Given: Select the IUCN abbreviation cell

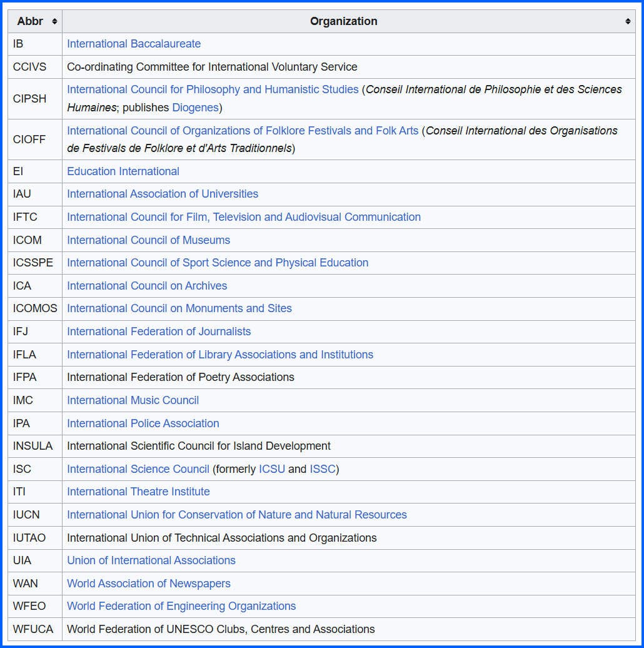Looking at the screenshot, I should click(x=34, y=515).
